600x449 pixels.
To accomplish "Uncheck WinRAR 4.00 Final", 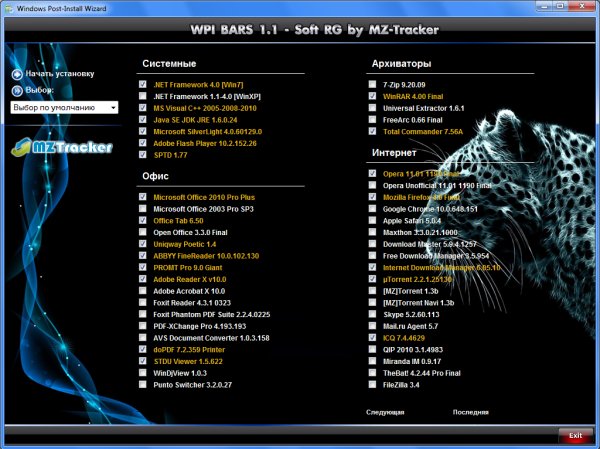I will [372, 96].
